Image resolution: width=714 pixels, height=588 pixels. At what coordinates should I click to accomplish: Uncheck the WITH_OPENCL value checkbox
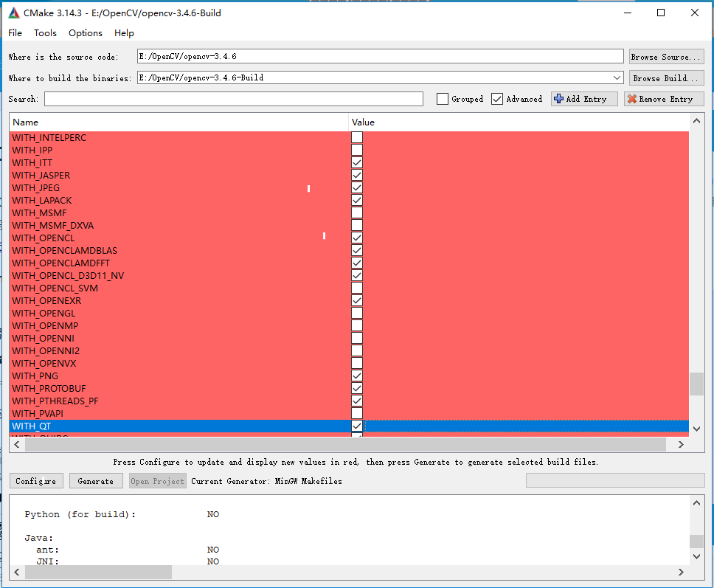pyautogui.click(x=356, y=238)
